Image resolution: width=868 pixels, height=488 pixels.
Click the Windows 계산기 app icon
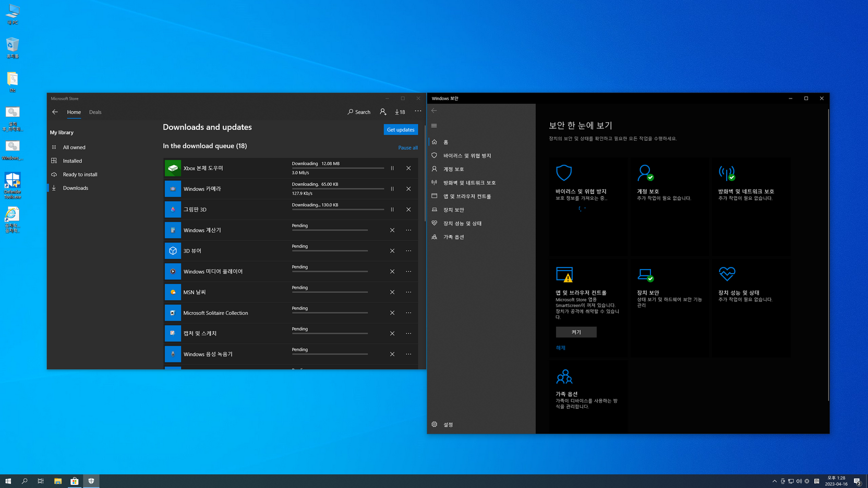tap(173, 230)
